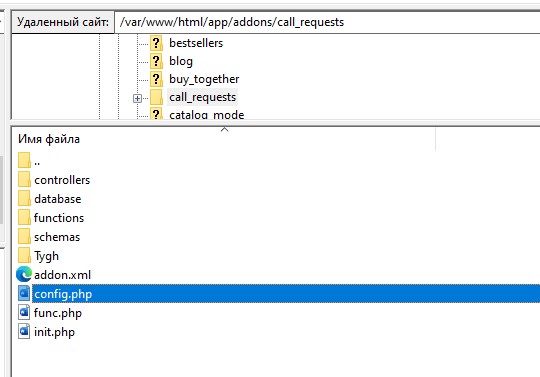Select catalog_mode folder in remote tree
Viewport: 540px width, 377px height.
(207, 115)
